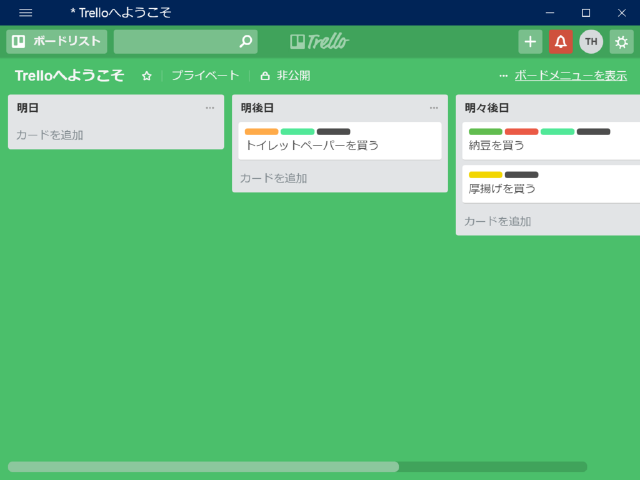
Task: Click mint label on トイレットペーパーを買う card
Action: point(298,131)
